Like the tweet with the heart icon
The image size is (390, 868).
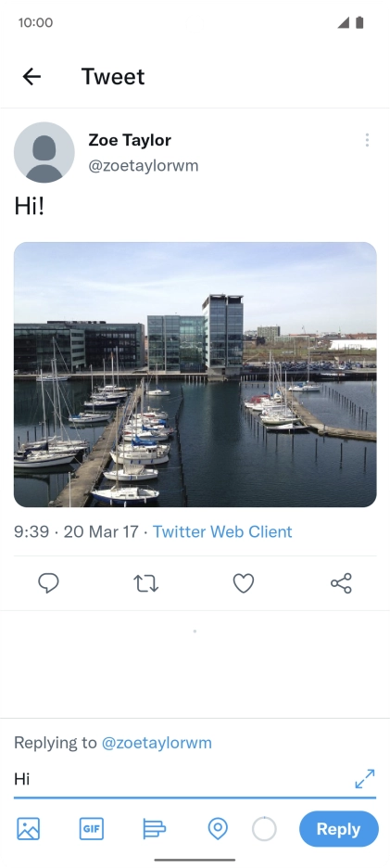tap(244, 583)
